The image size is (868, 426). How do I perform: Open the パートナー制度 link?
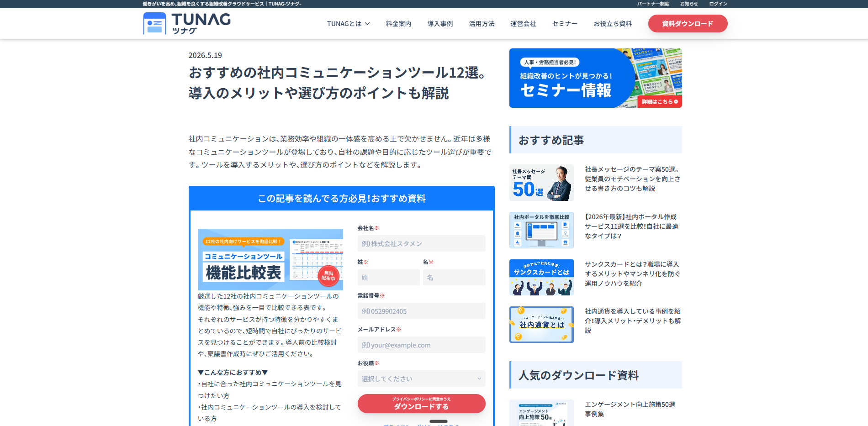pyautogui.click(x=653, y=4)
